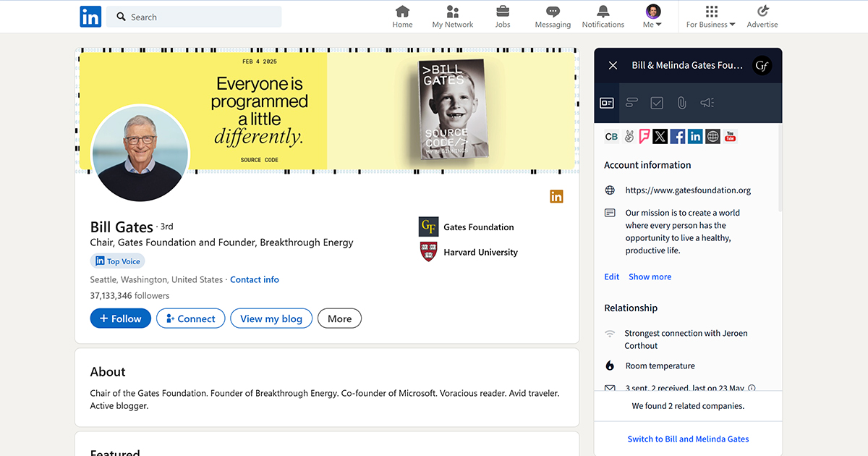The height and width of the screenshot is (456, 868).
Task: Expand the For Business dropdown
Action: [x=711, y=17]
